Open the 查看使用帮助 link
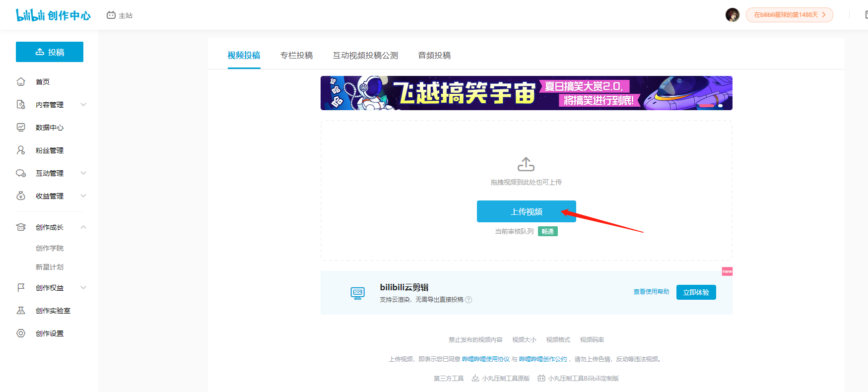This screenshot has width=868, height=392. (651, 292)
